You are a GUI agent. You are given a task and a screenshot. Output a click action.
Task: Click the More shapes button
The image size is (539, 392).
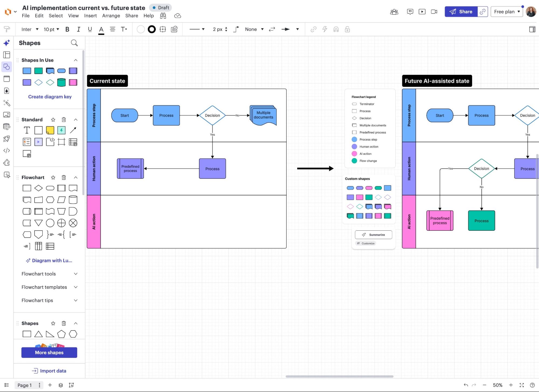(x=49, y=352)
